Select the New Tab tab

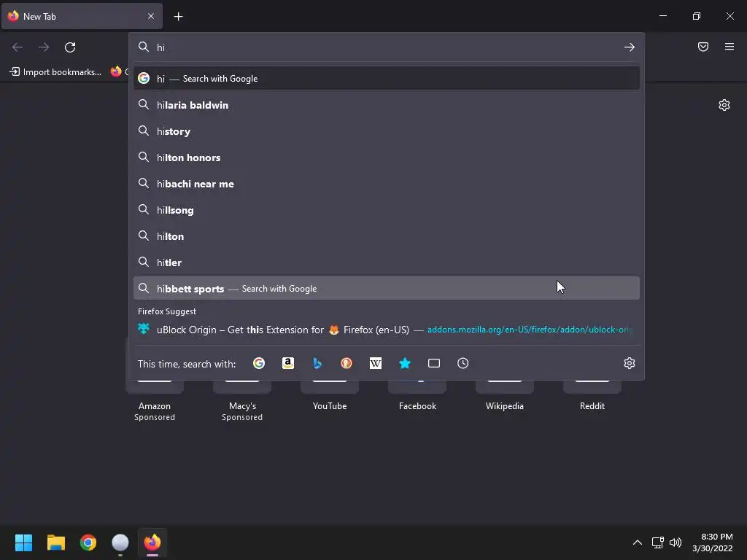pos(82,16)
